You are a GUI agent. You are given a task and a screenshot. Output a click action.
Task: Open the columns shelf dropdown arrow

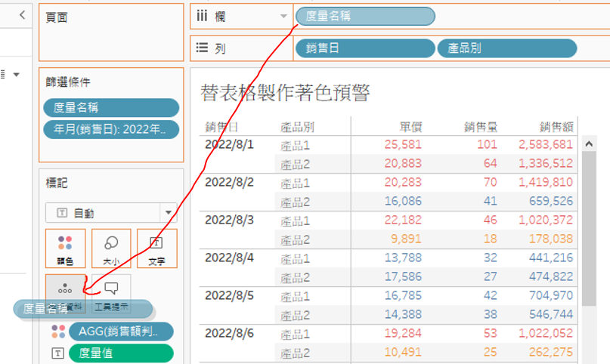coord(283,17)
